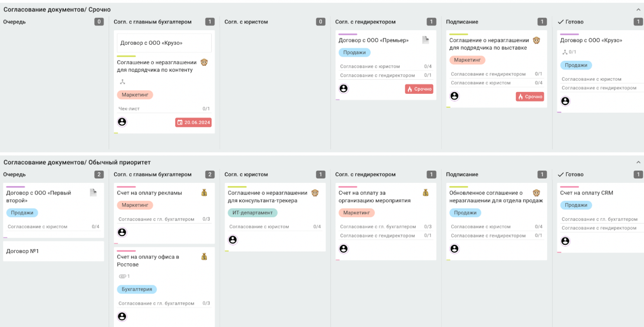Collapse the "Согласование документов/ Срочно" swimlane chevron
Image resolution: width=644 pixels, height=327 pixels.
[x=638, y=10]
